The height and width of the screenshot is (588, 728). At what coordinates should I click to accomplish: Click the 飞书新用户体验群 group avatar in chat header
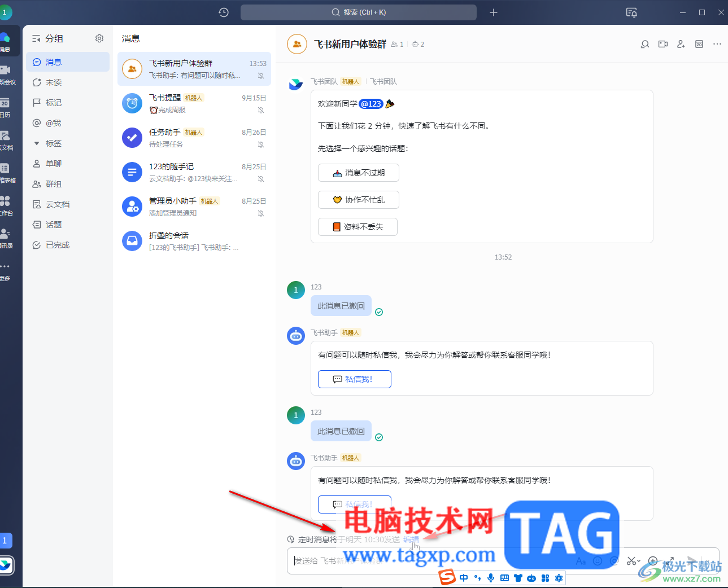[x=297, y=44]
